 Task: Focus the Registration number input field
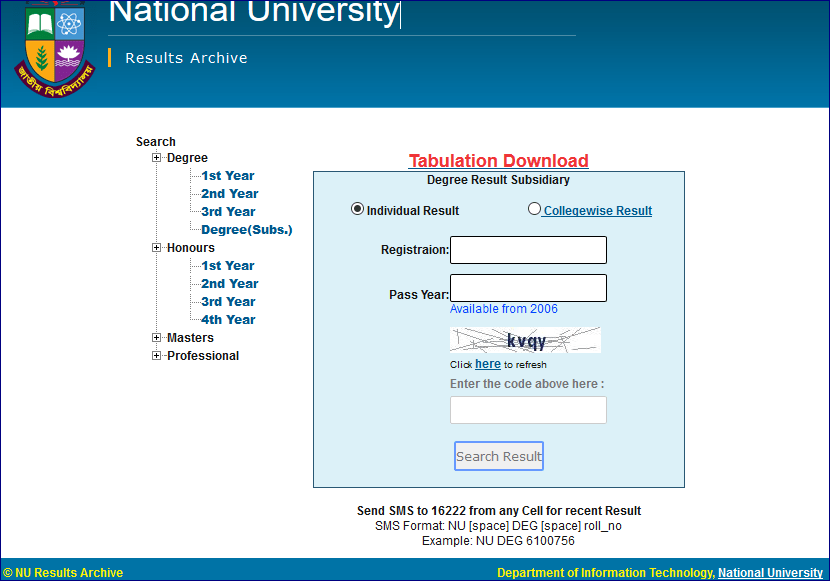(528, 250)
